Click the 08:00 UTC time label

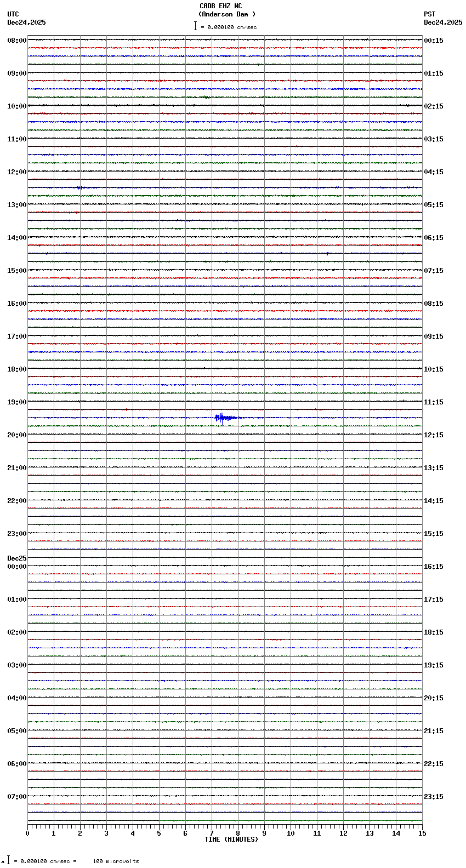(17, 41)
